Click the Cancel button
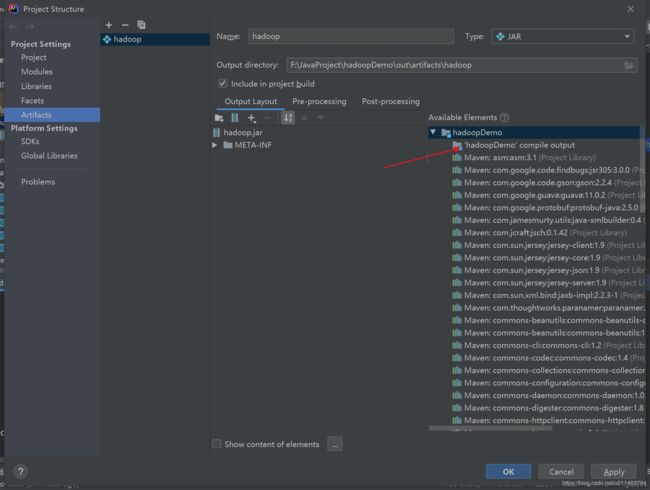Viewport: 650px width, 490px height. (561, 472)
